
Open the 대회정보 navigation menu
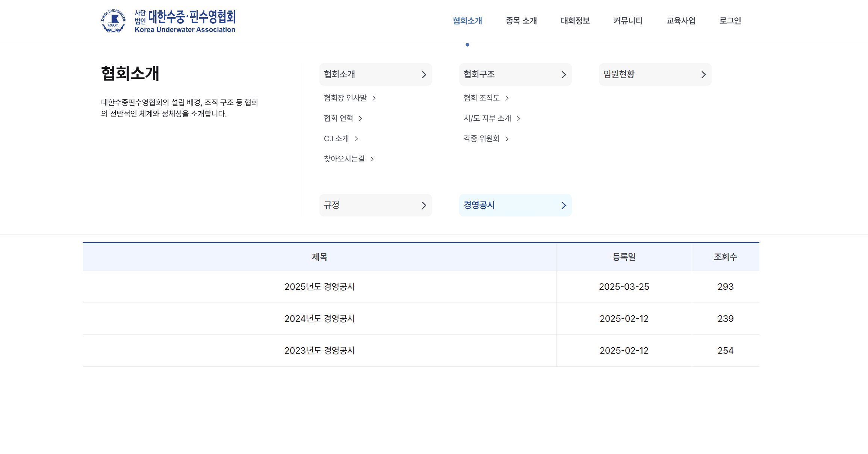click(x=575, y=21)
